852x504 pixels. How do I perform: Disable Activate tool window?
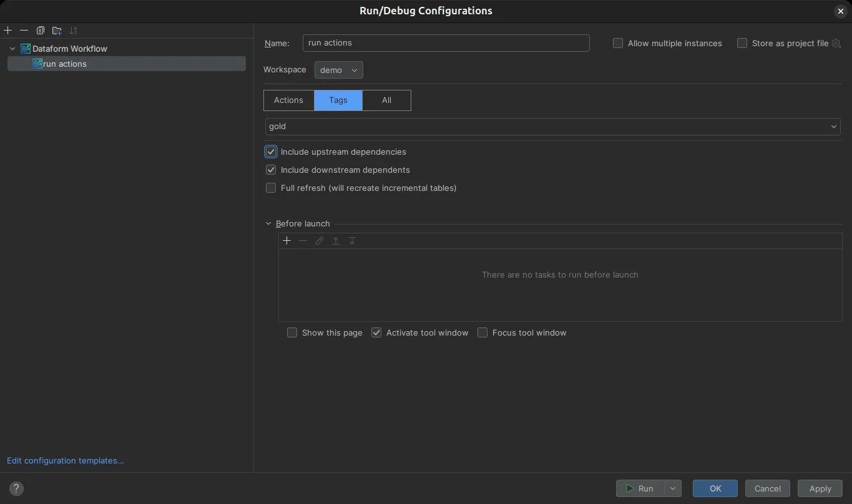coord(376,332)
